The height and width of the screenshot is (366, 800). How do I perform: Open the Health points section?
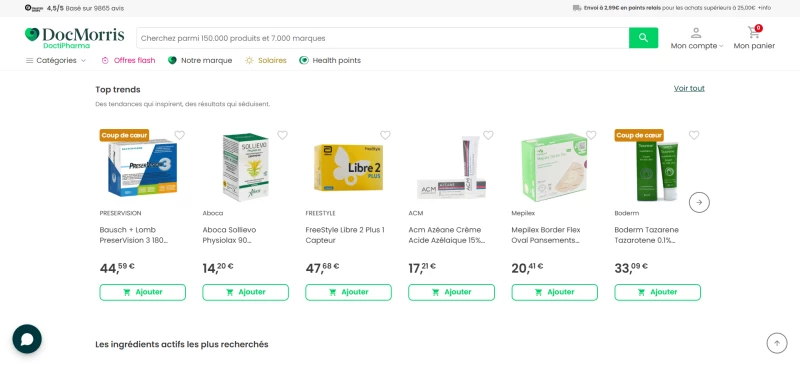(330, 60)
